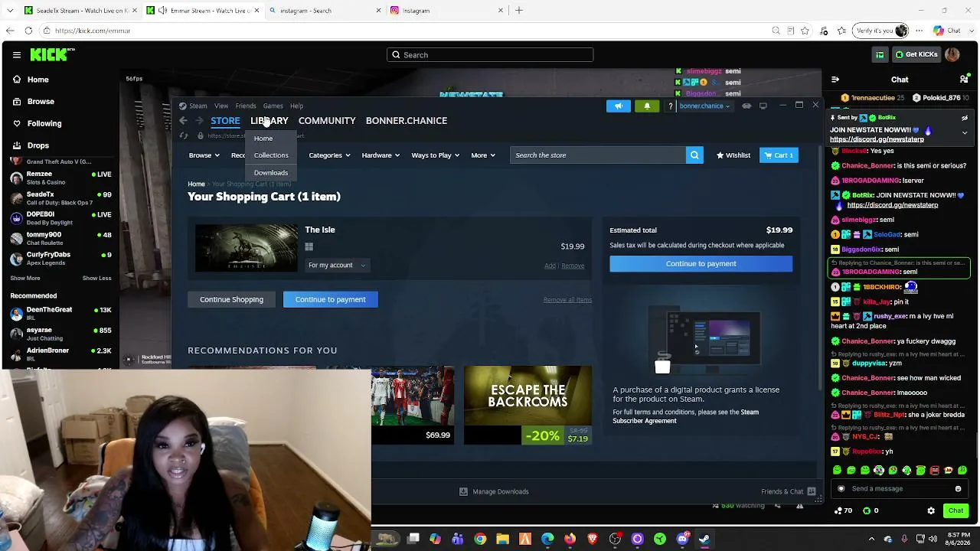This screenshot has height=551, width=980.
Task: Expand Ways to Play dropdown
Action: pos(436,155)
